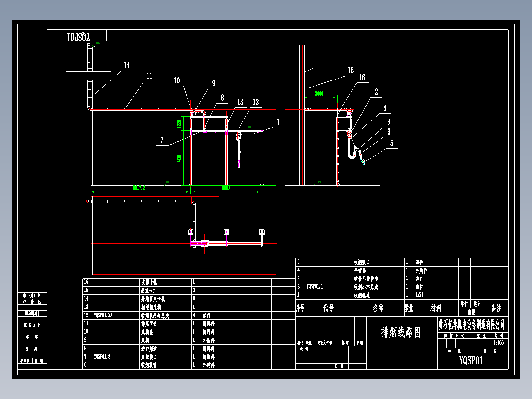The height and width of the screenshot is (399, 532).
Task: Select the mirrored drawing number box in the frame corner
Action: [x=77, y=36]
